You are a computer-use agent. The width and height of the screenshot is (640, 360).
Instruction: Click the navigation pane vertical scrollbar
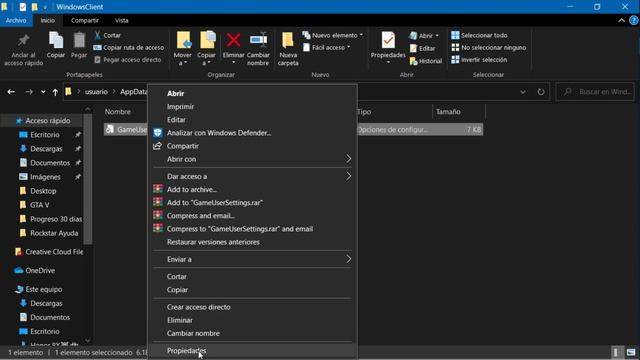click(x=87, y=178)
